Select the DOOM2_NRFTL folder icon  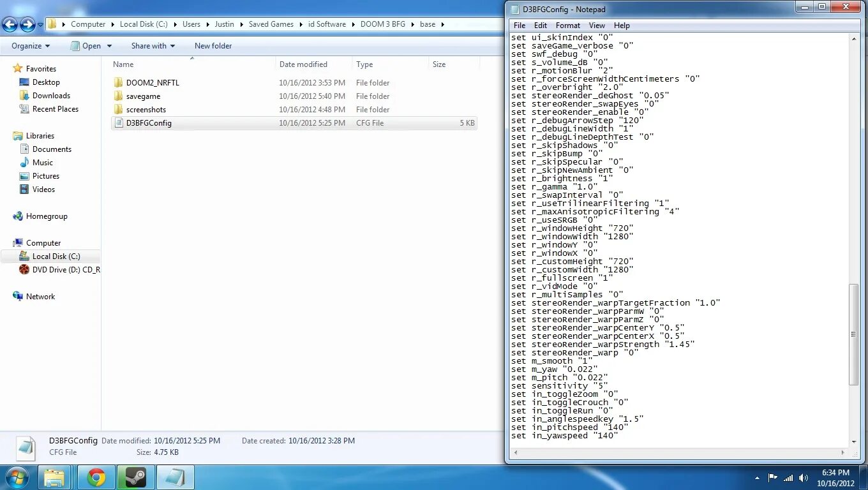pos(118,83)
